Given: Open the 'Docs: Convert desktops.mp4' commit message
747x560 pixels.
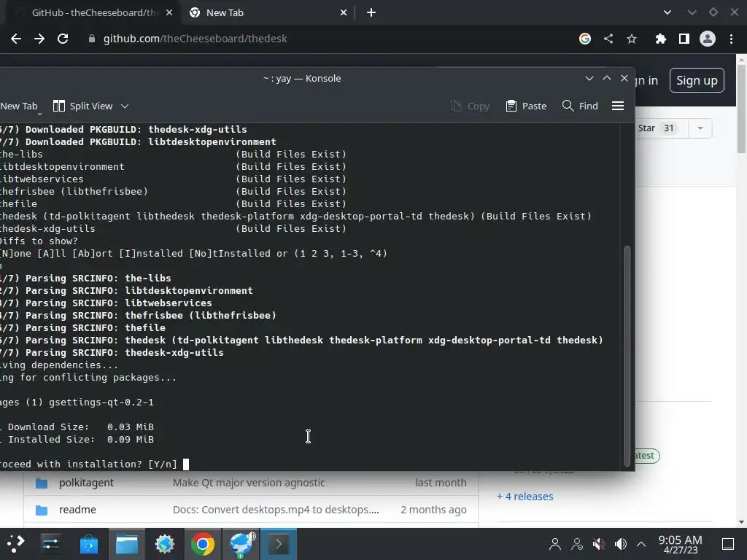Looking at the screenshot, I should 276,510.
